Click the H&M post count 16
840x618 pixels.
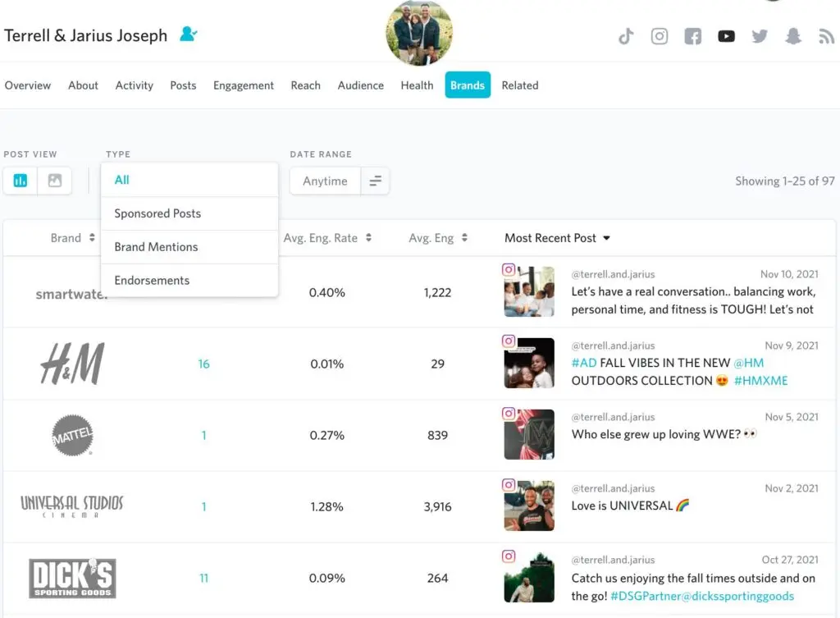tap(203, 364)
